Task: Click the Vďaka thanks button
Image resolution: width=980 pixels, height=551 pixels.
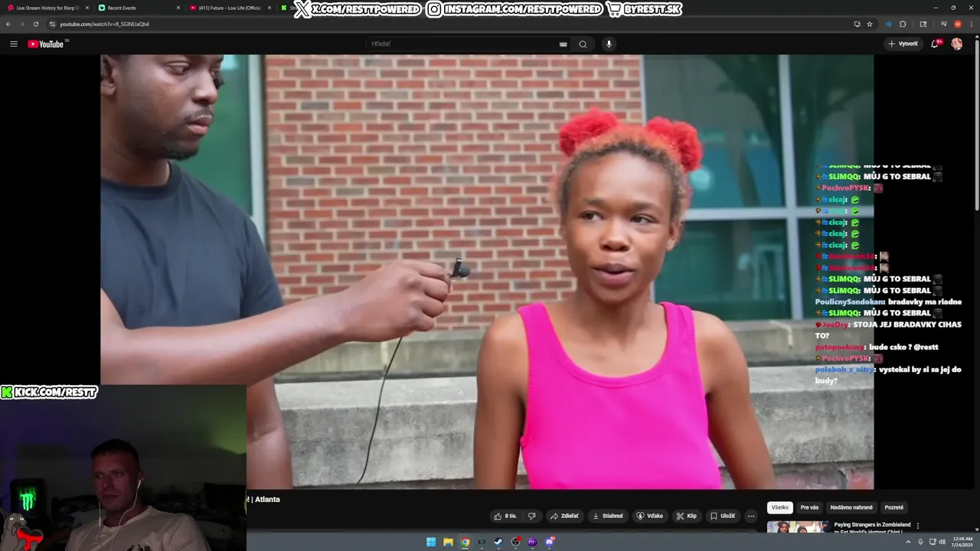Action: coord(650,516)
